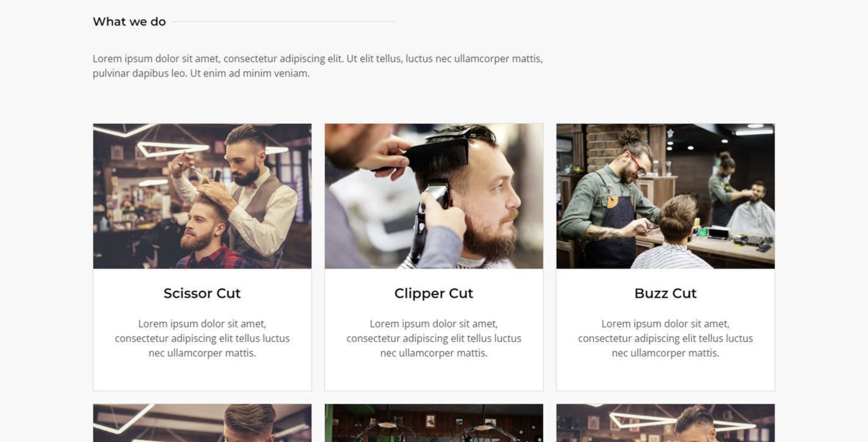Open the bottom-middle barbershop interior image
The width and height of the screenshot is (868, 442).
click(x=434, y=423)
